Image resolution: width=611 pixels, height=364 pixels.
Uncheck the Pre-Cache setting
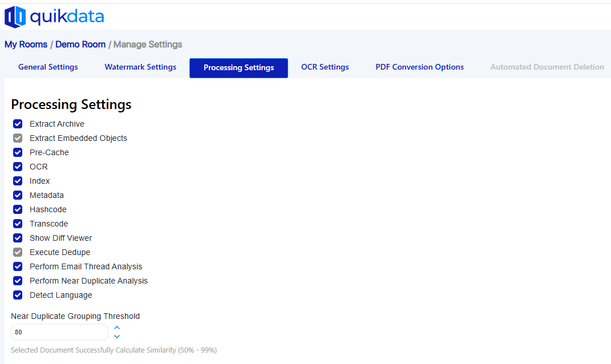pos(17,152)
